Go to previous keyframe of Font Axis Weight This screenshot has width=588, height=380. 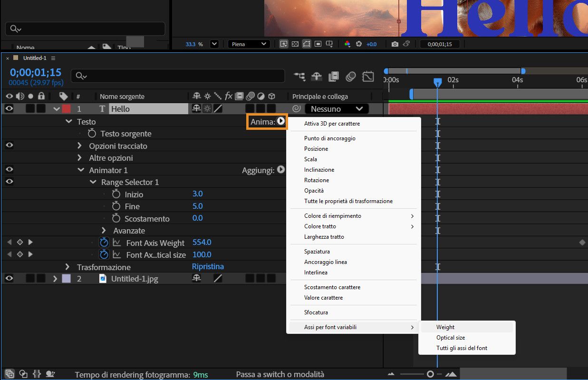coord(9,242)
